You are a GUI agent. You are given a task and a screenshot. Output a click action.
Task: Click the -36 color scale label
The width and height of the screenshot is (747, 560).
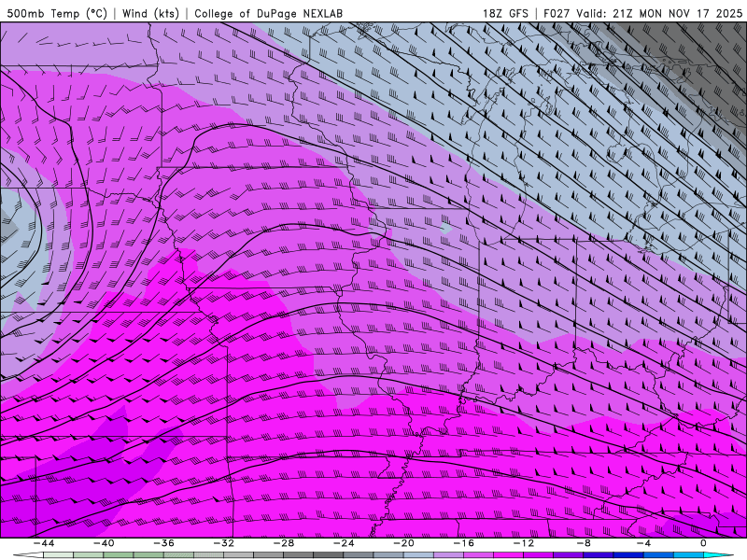point(164,543)
